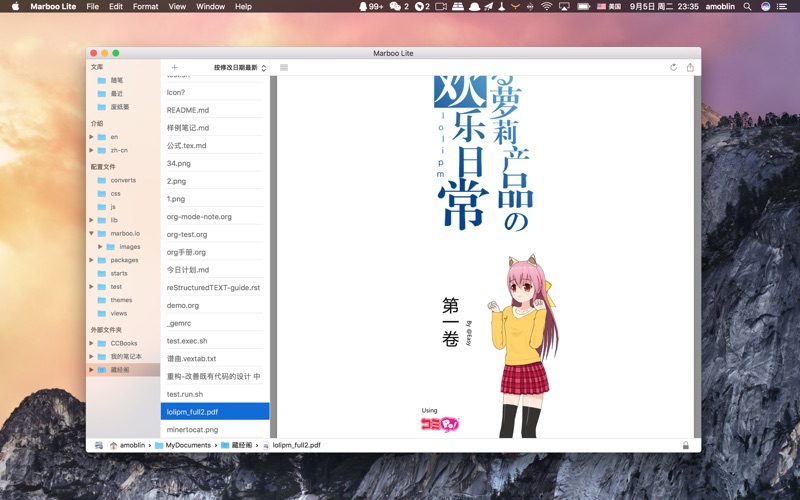Open the 废纸篓 trash folder
The image size is (800, 500).
(119, 107)
